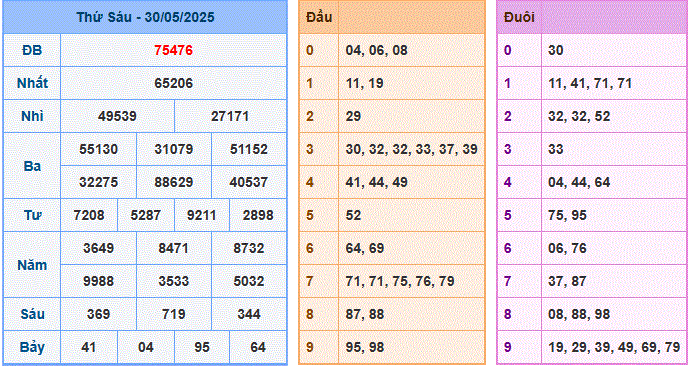This screenshot has height=366, width=690.
Task: Select seventh prize number 41
Action: [89, 347]
